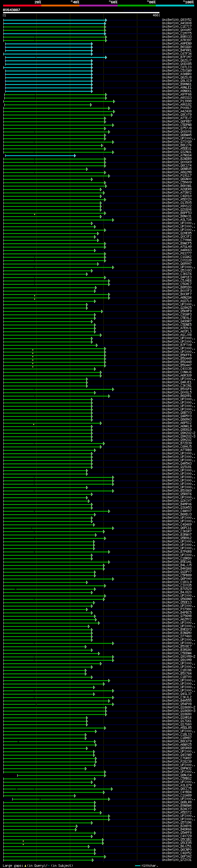Screen dimensions: 197x868
Task: Select the UniRef100_Q9C0T9 label
Action: [177, 115]
